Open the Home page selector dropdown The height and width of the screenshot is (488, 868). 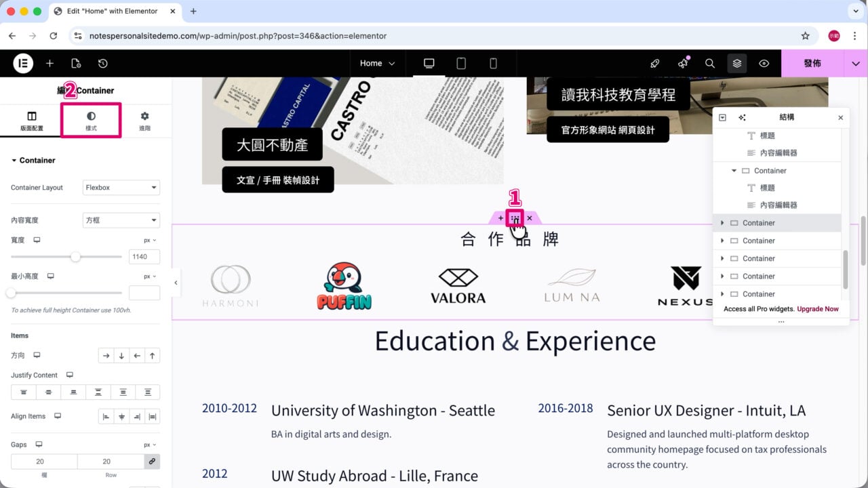coord(377,63)
